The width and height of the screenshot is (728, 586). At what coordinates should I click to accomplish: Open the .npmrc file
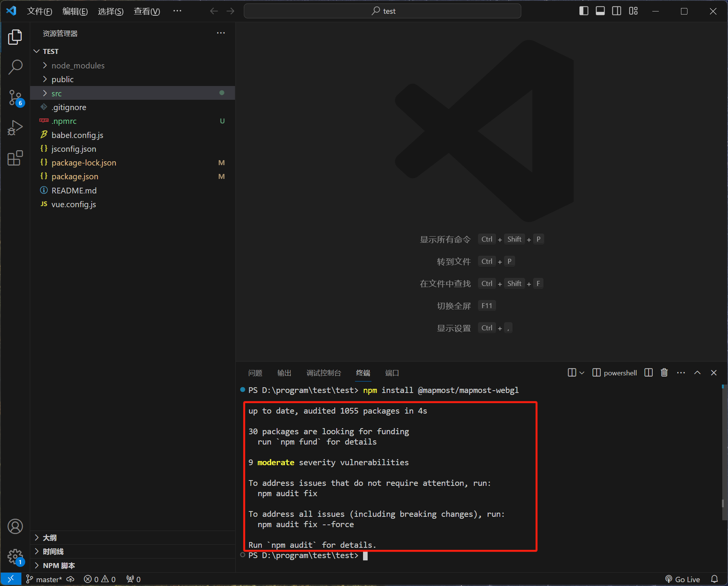coord(133,121)
